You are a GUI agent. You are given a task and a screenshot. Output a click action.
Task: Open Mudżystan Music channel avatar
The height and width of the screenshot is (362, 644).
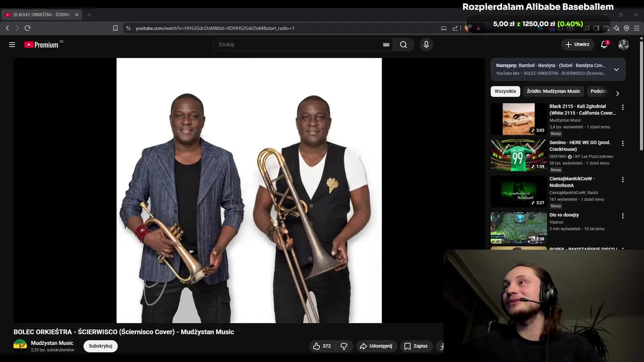point(20,346)
